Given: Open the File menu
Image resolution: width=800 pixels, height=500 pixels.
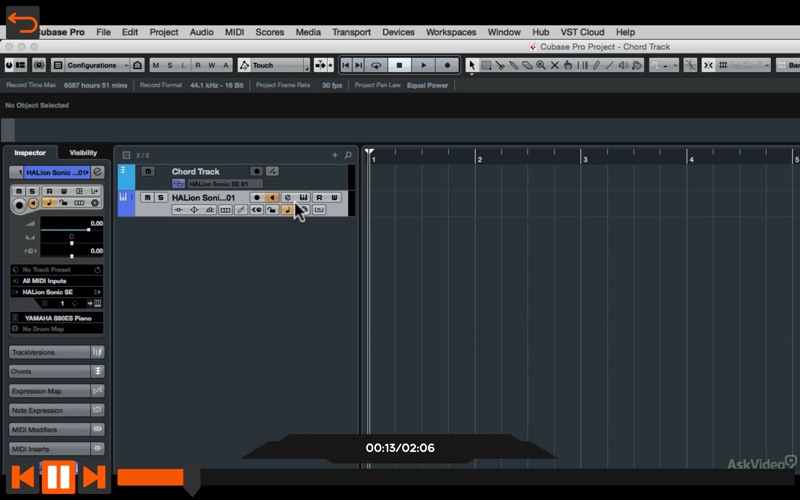Looking at the screenshot, I should pyautogui.click(x=104, y=32).
